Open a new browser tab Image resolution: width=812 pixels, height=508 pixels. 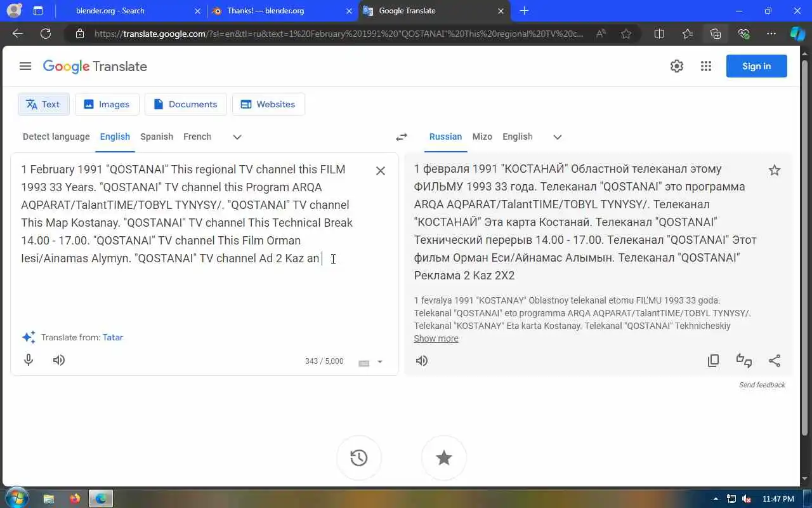(x=524, y=11)
